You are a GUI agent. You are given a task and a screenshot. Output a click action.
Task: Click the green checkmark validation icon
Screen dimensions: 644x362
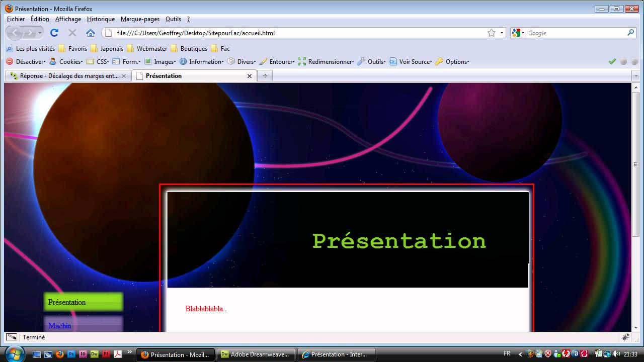tap(612, 62)
